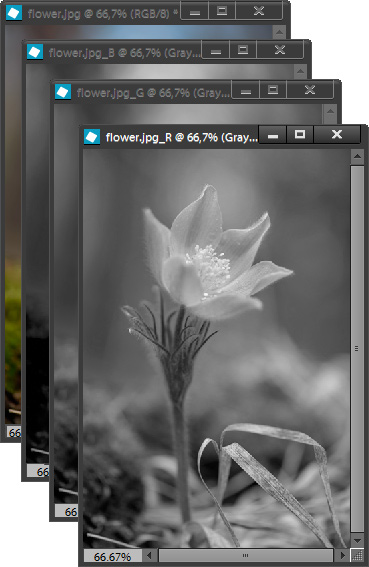The width and height of the screenshot is (369, 567).
Task: Click the zoom field in flower.jpg RGB window
Action: pyautogui.click(x=14, y=432)
